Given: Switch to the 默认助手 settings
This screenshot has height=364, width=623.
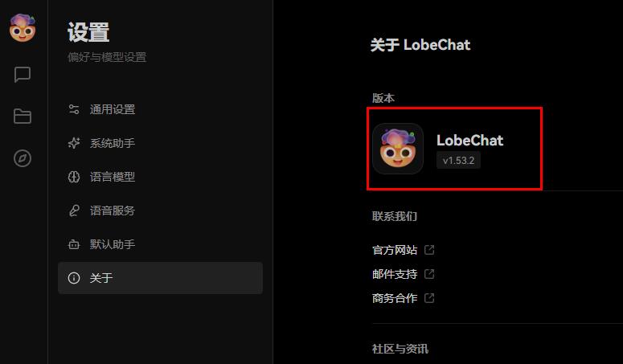Looking at the screenshot, I should [160, 244].
